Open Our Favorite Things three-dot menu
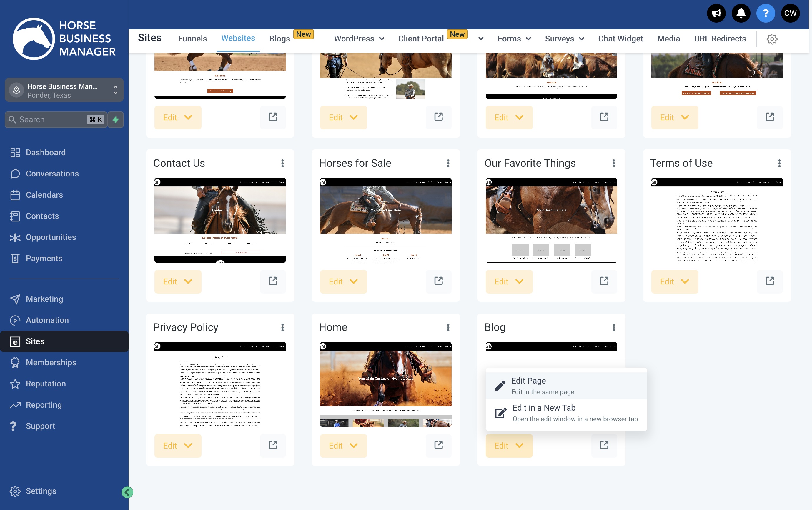The image size is (812, 510). click(614, 164)
